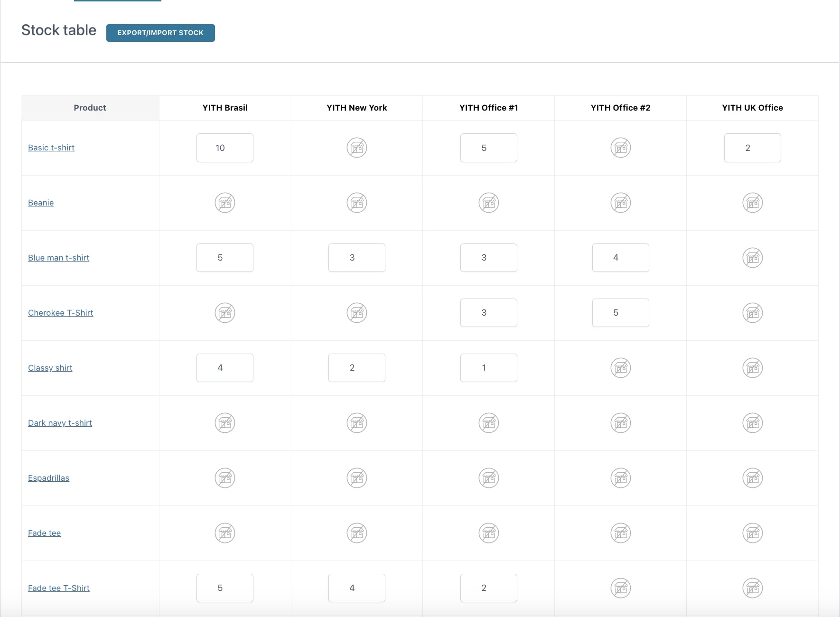Click the no-store icon for Cherokee T-Shirt in YITH Brasil
This screenshot has width=840, height=617.
click(225, 313)
